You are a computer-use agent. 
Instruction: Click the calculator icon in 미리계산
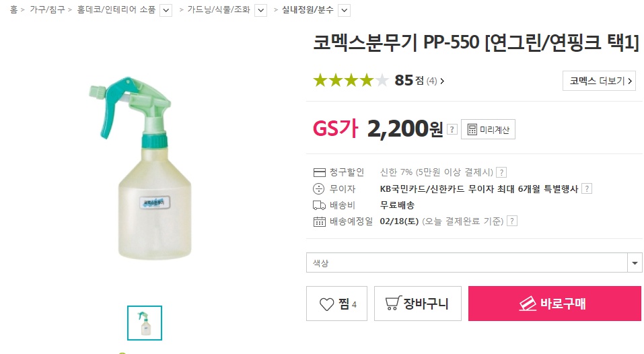(x=472, y=129)
